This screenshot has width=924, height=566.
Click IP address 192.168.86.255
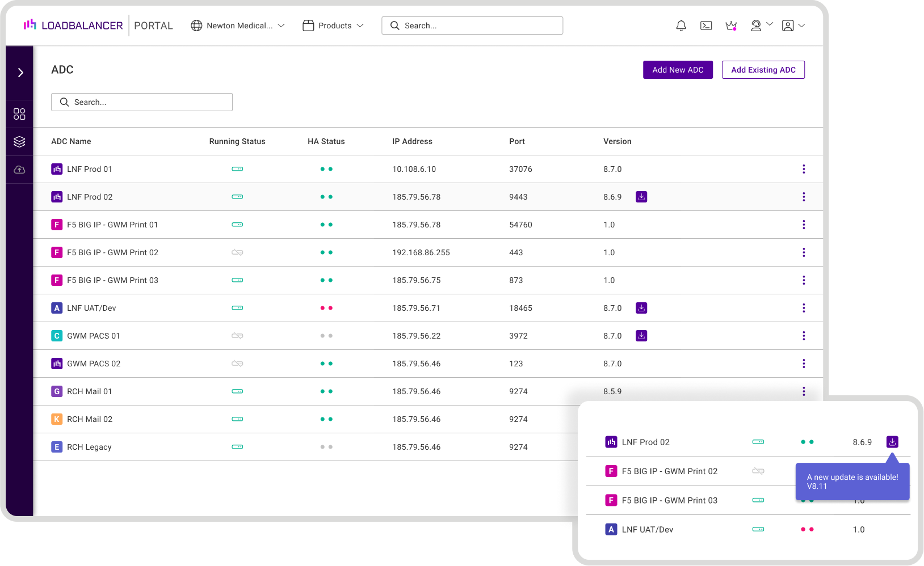point(421,252)
